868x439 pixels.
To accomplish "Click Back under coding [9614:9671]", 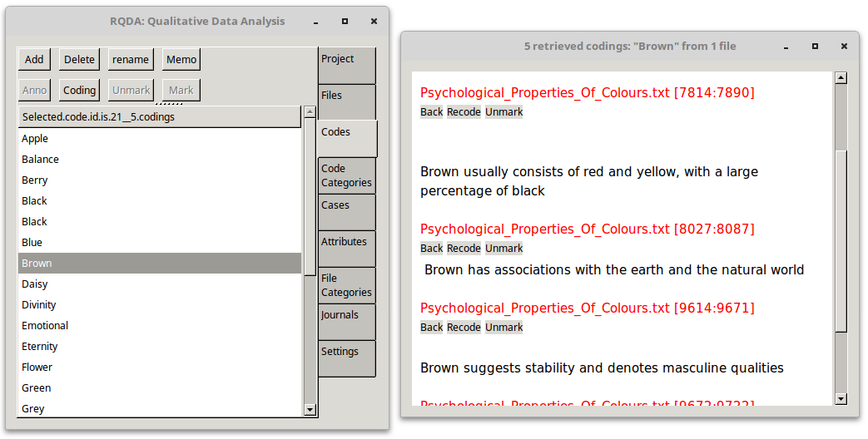I will point(431,328).
